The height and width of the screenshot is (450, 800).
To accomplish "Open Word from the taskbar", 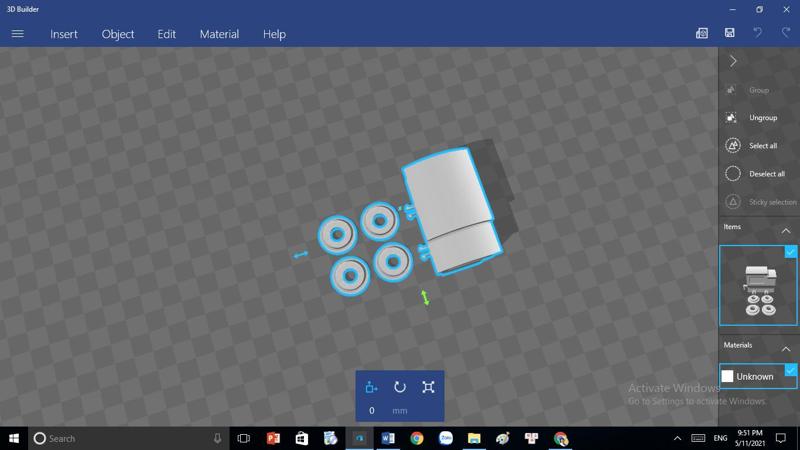I will click(388, 438).
